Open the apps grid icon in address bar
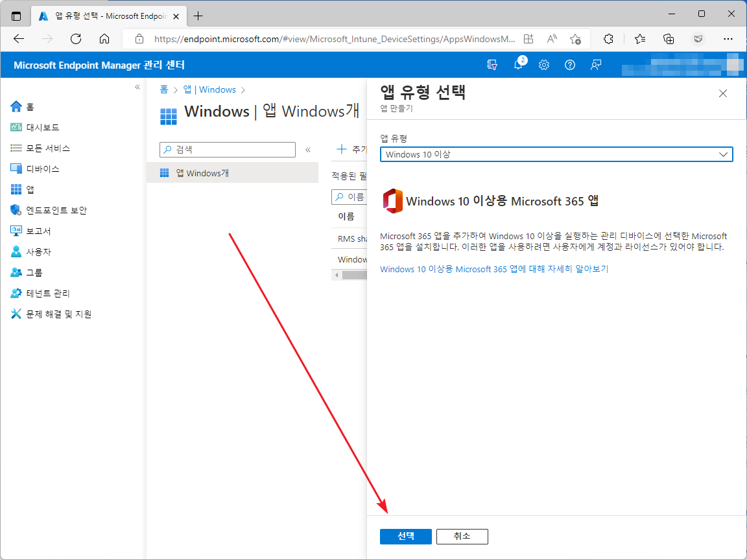The width and height of the screenshot is (747, 560). click(528, 39)
